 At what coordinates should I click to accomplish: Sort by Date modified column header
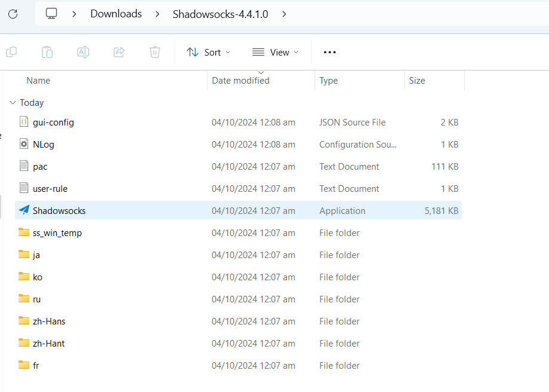point(240,81)
